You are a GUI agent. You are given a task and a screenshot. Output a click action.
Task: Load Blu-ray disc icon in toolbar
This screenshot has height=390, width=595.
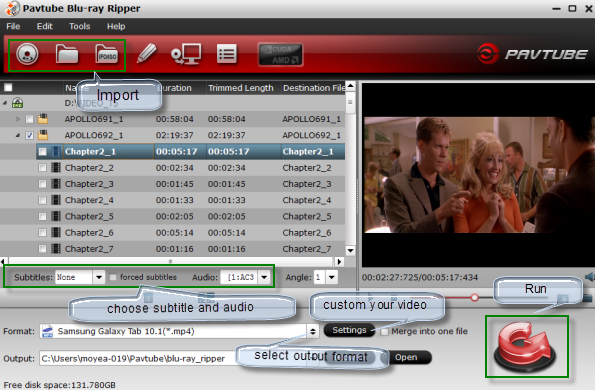(x=27, y=54)
